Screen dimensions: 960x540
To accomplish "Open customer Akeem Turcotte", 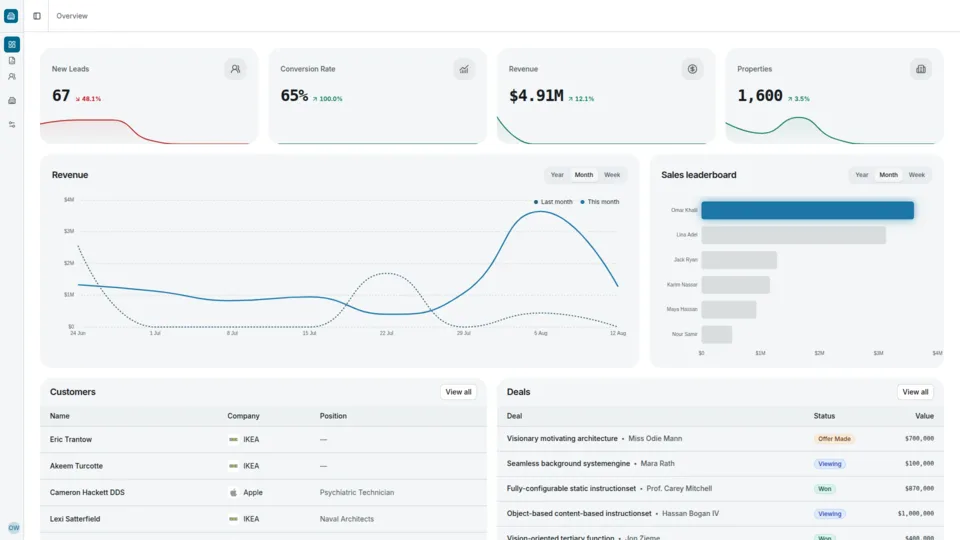I will 76,466.
